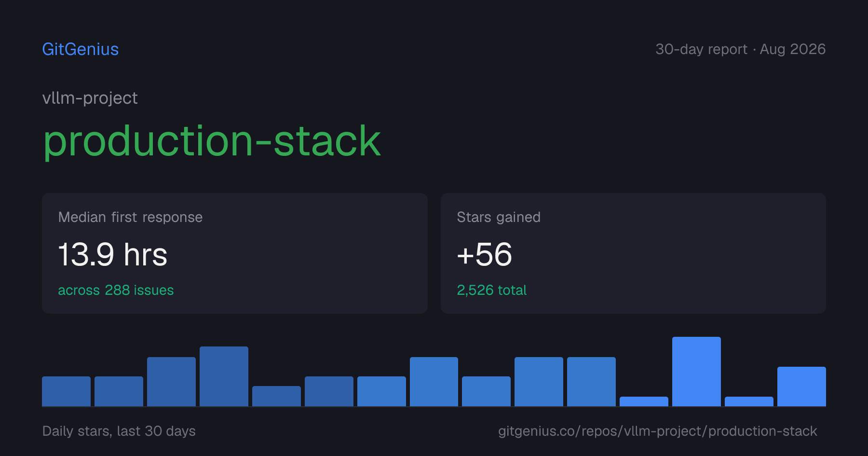The image size is (868, 456).
Task: Click the 30-day report Aug 2026 label
Action: (740, 49)
